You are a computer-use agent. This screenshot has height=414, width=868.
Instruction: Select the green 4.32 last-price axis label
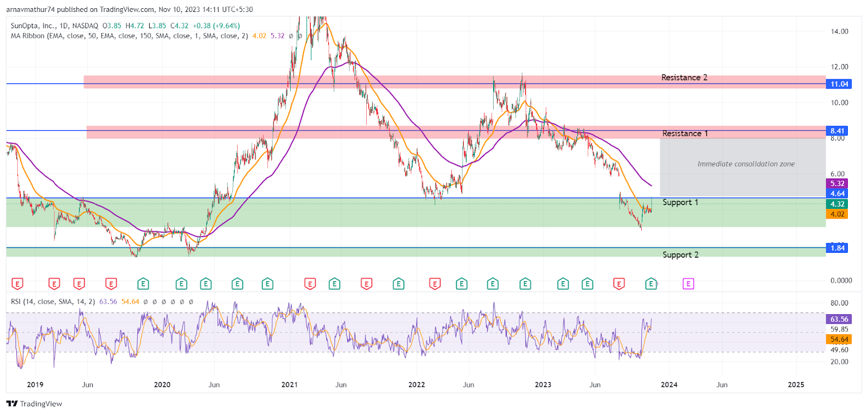coord(837,204)
